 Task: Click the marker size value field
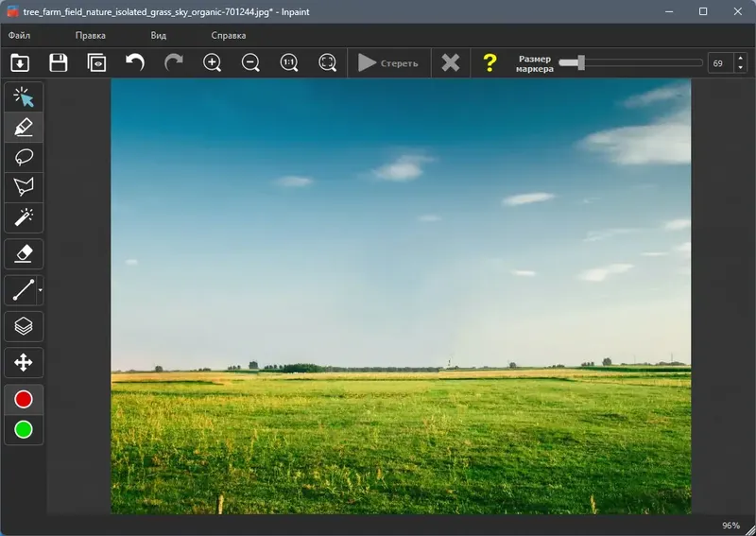718,63
